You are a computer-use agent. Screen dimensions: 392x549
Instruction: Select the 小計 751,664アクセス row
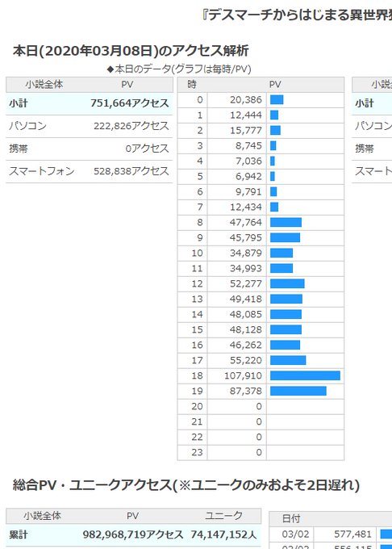[x=90, y=103]
